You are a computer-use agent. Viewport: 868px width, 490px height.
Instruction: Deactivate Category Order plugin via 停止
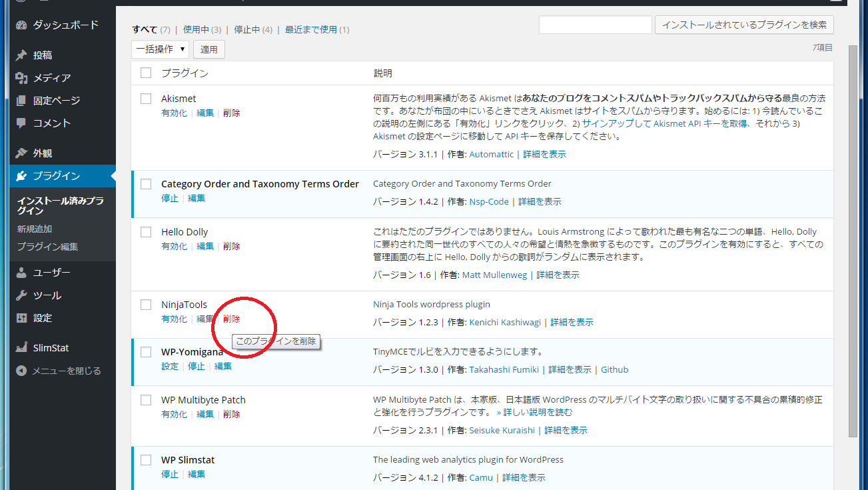pos(170,199)
